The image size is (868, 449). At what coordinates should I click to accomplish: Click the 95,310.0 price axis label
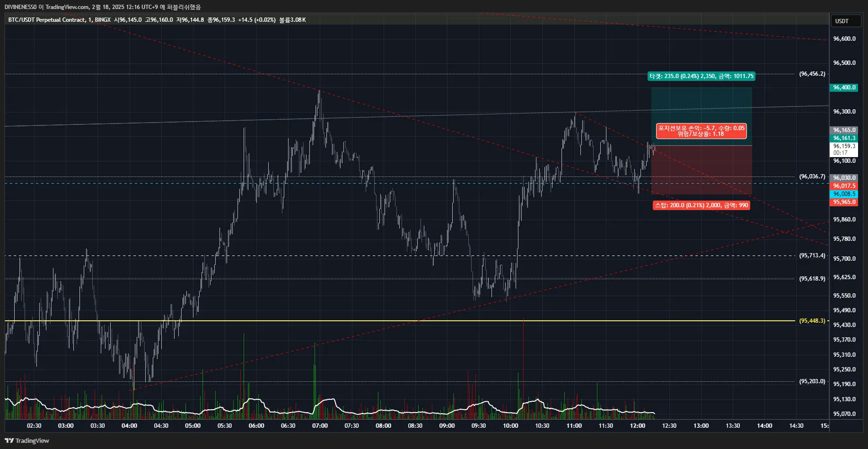tap(844, 355)
